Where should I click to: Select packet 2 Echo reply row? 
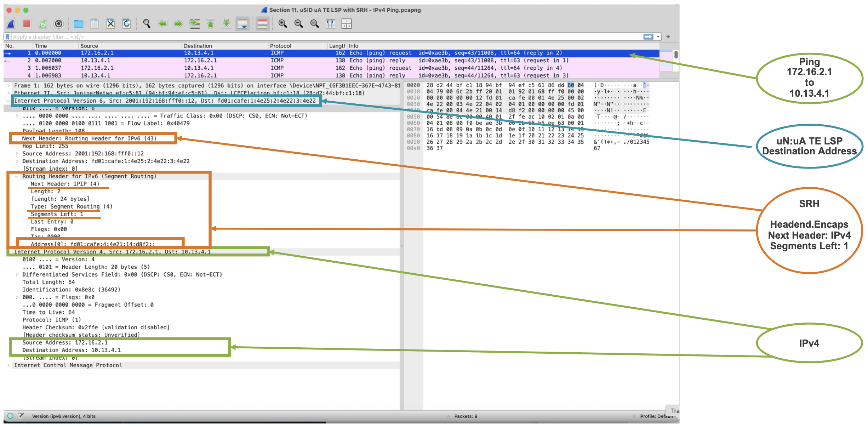click(x=331, y=61)
